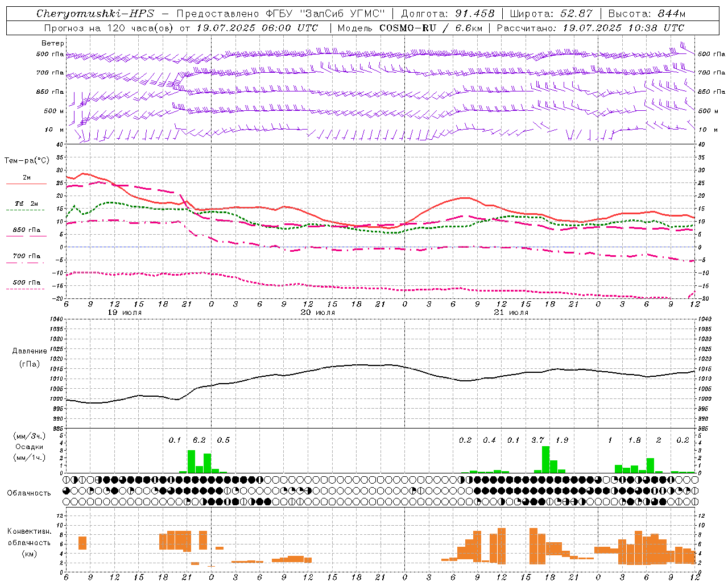Image resolution: width=728 pixels, height=582 pixels.
Task: Click 'Прогноз на 120 часа(ов)' forecast header text
Action: [x=109, y=28]
